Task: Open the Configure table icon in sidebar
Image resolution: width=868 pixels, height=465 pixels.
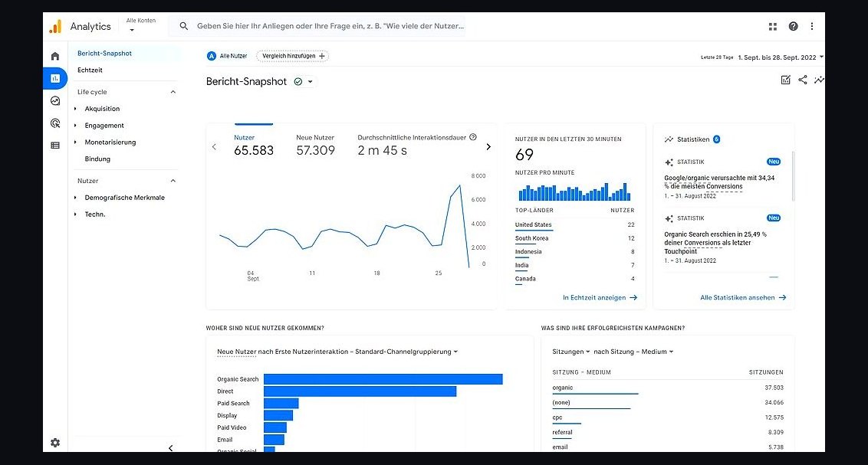Action: tap(54, 146)
